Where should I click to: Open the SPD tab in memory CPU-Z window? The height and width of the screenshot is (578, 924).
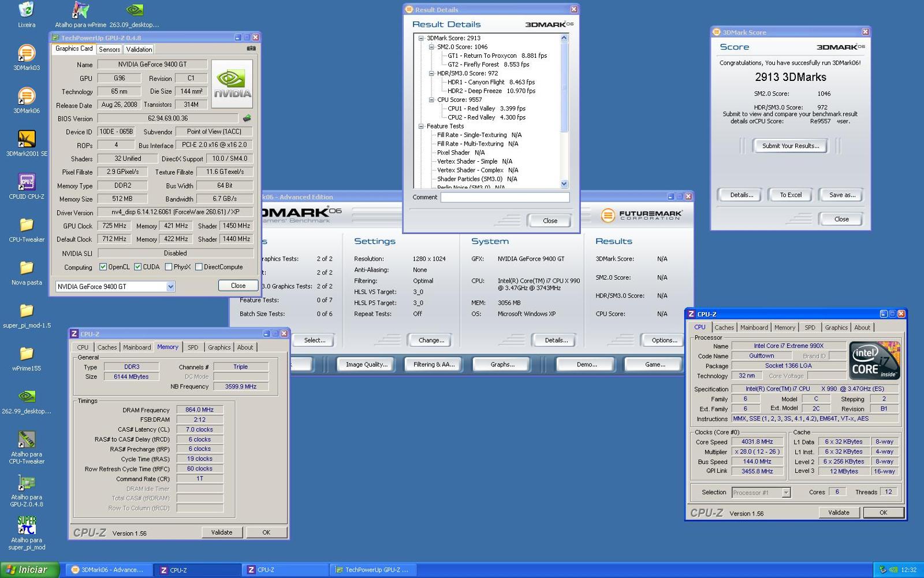click(x=193, y=347)
